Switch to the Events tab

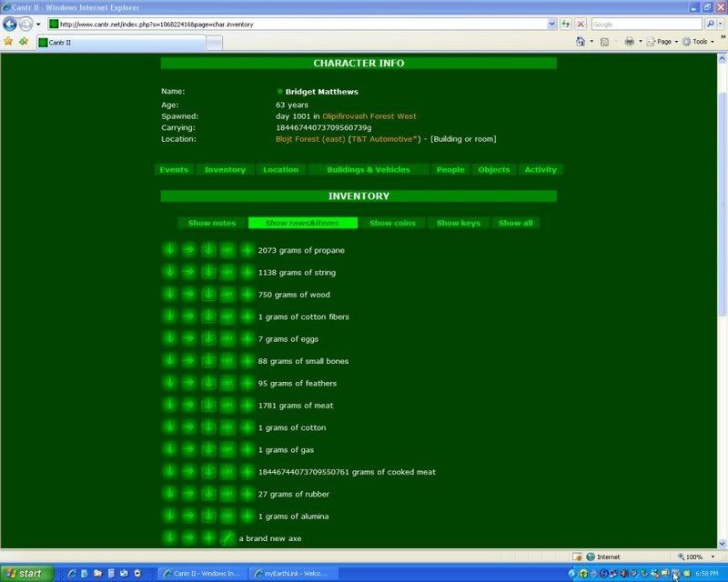pyautogui.click(x=174, y=169)
